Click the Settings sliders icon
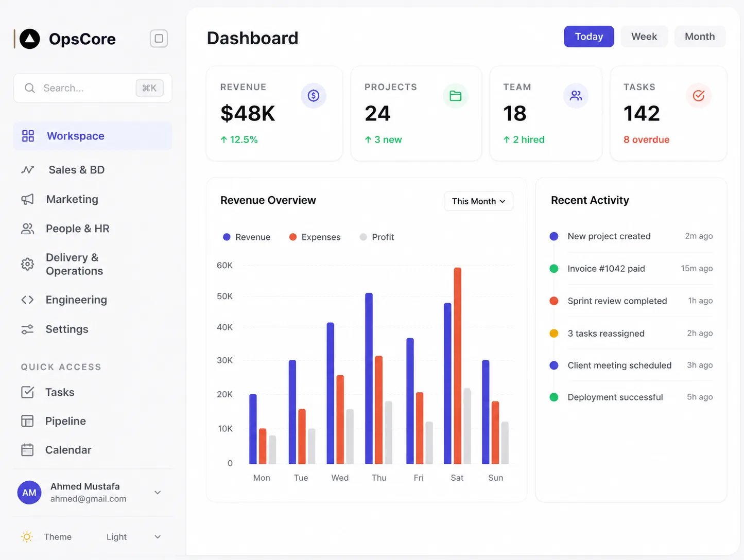This screenshot has height=560, width=744. click(x=27, y=329)
